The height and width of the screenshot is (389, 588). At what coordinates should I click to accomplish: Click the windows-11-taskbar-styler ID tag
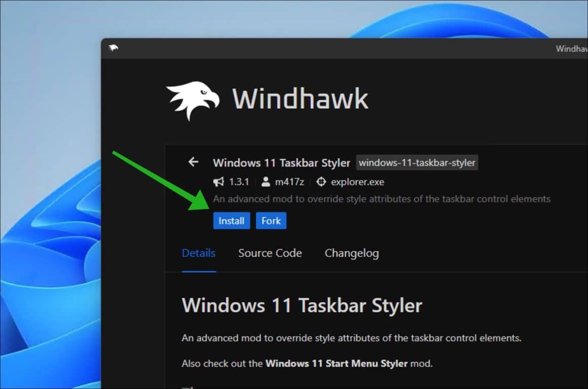[x=417, y=163]
